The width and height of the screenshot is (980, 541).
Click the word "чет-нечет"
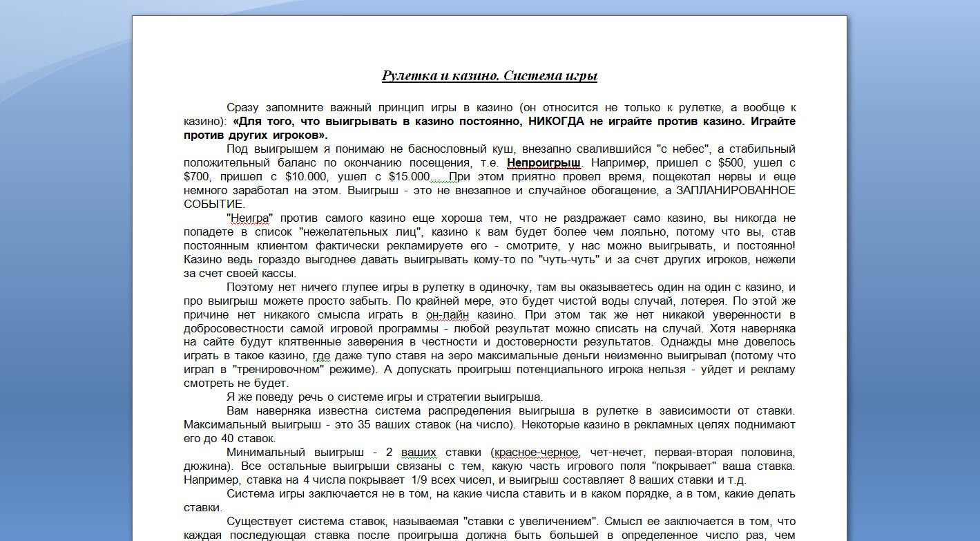[617, 453]
